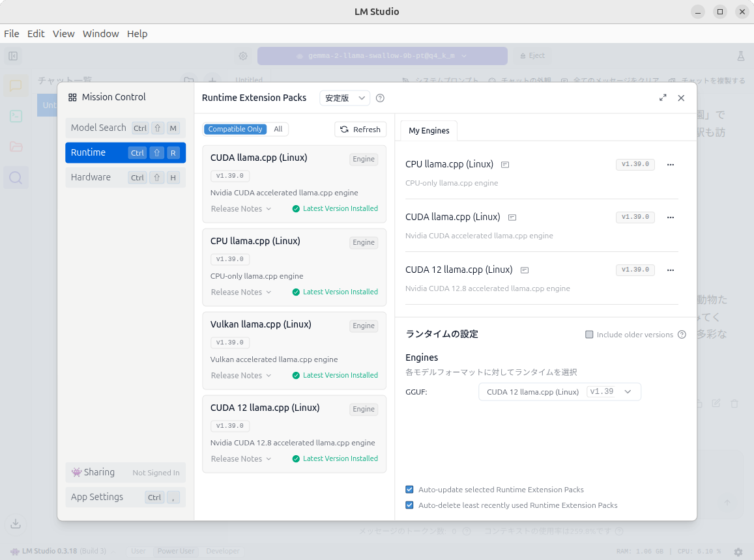
Task: Open the ellipsis menu for CPU llama.cpp engine
Action: click(x=671, y=164)
